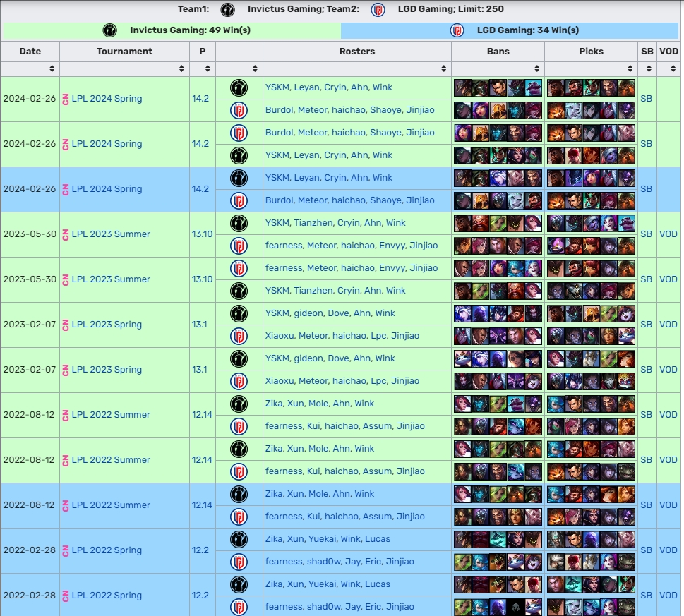The image size is (684, 616).
Task: Click the Picks column sort arrows
Action: (630, 68)
